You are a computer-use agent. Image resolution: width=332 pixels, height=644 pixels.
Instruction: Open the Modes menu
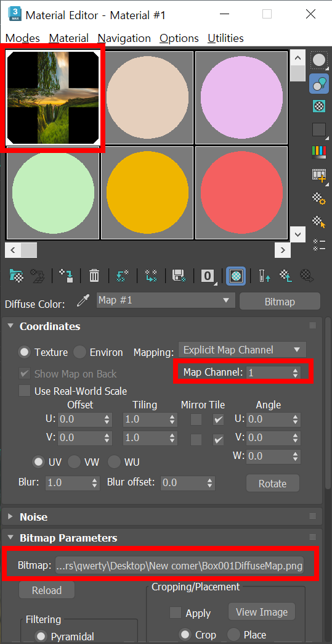(x=23, y=38)
